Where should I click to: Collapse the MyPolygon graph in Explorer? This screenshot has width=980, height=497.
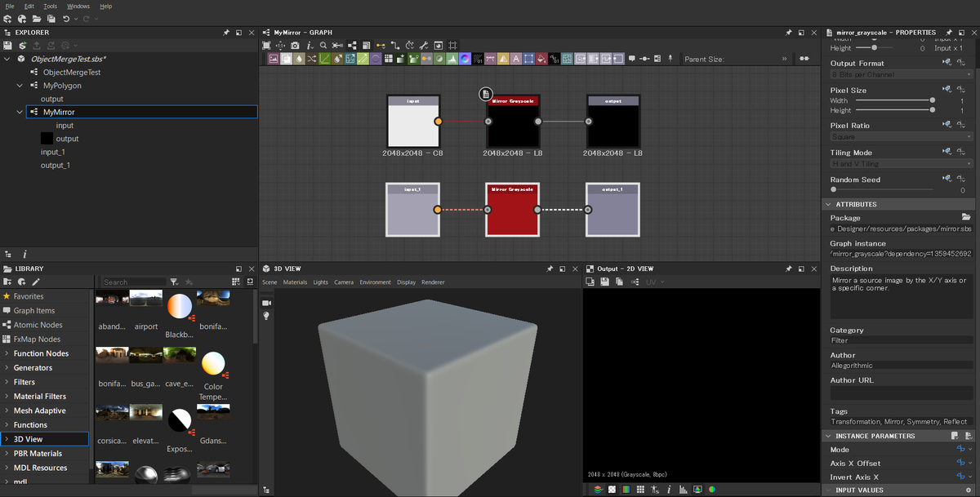(x=20, y=86)
